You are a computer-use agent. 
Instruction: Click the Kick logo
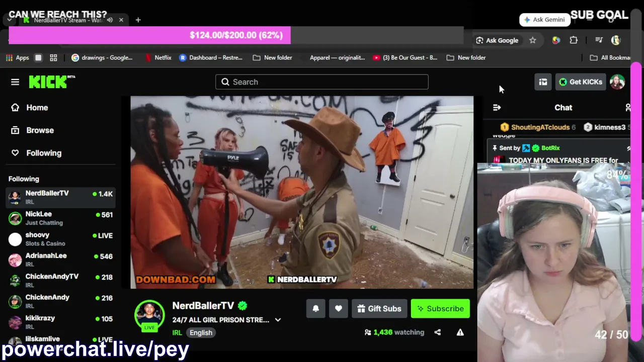52,81
